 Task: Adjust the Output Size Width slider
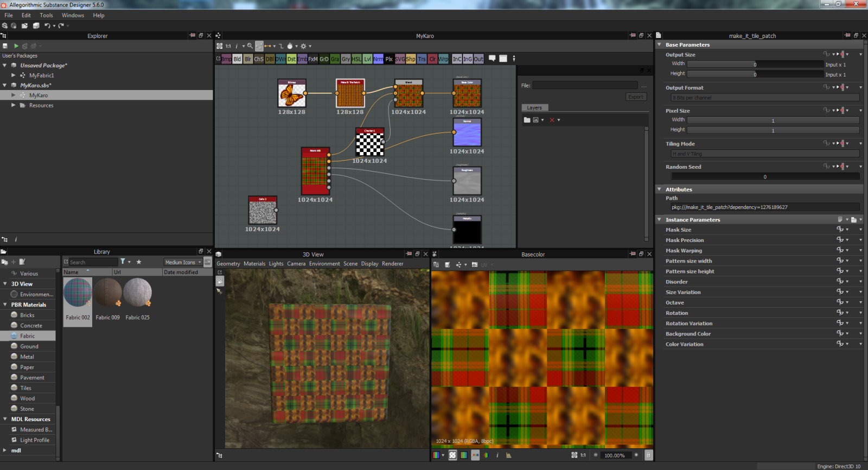tap(755, 64)
